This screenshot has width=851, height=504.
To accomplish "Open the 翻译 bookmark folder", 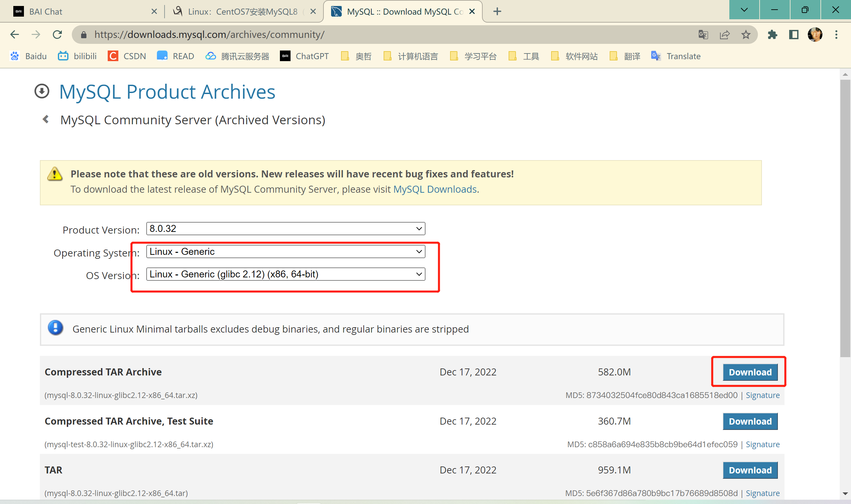I will click(625, 56).
